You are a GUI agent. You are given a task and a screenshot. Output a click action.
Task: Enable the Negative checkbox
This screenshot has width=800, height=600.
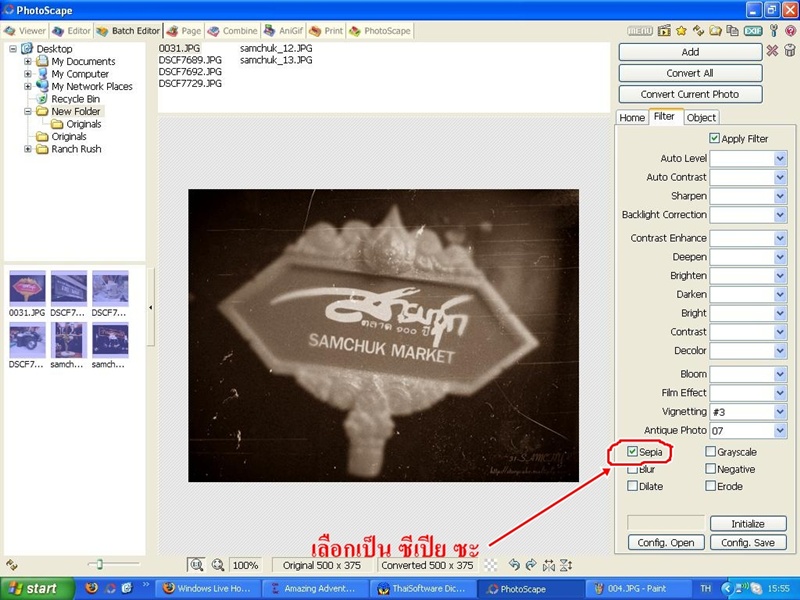coord(710,468)
